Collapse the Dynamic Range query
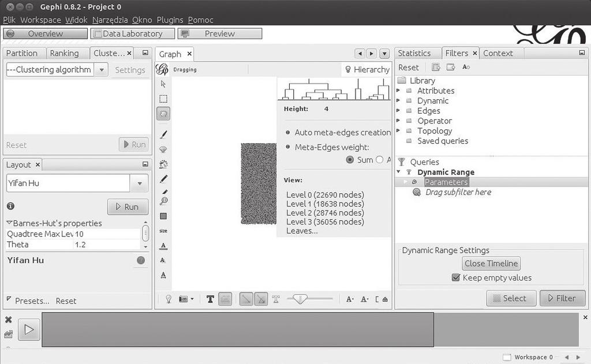The height and width of the screenshot is (364, 591). (398, 172)
